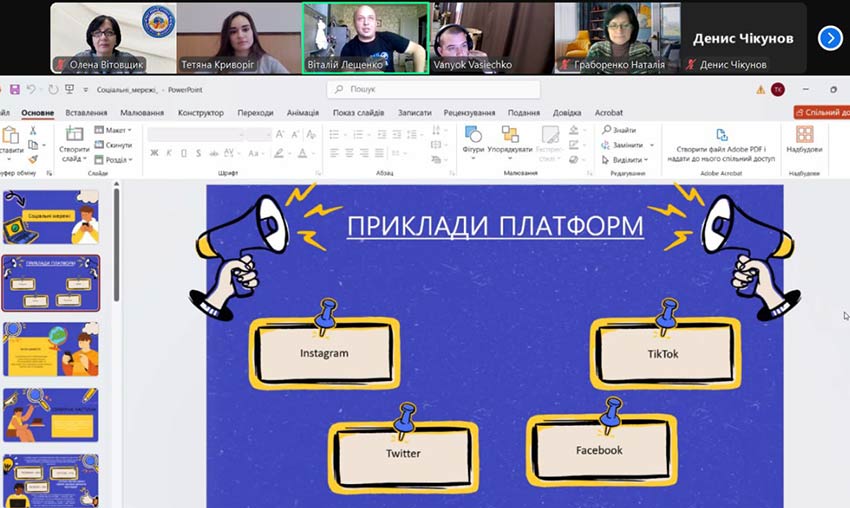Click the Shapes (Фігури) gallery icon
This screenshot has height=508, width=850.
pyautogui.click(x=473, y=136)
